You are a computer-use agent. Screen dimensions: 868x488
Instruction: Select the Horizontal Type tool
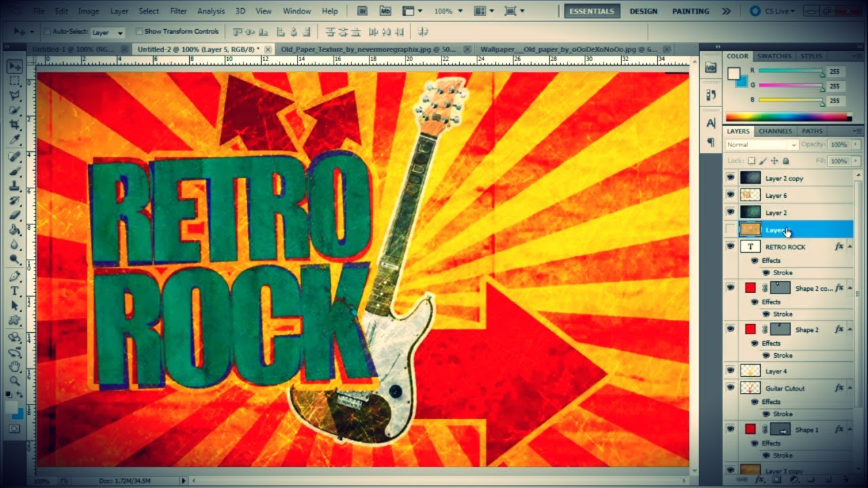(14, 292)
